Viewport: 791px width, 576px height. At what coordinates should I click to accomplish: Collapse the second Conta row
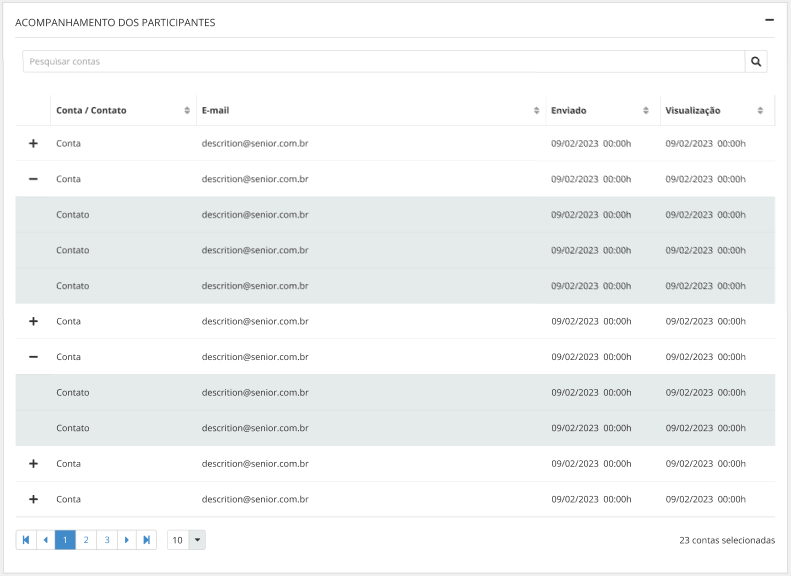33,179
